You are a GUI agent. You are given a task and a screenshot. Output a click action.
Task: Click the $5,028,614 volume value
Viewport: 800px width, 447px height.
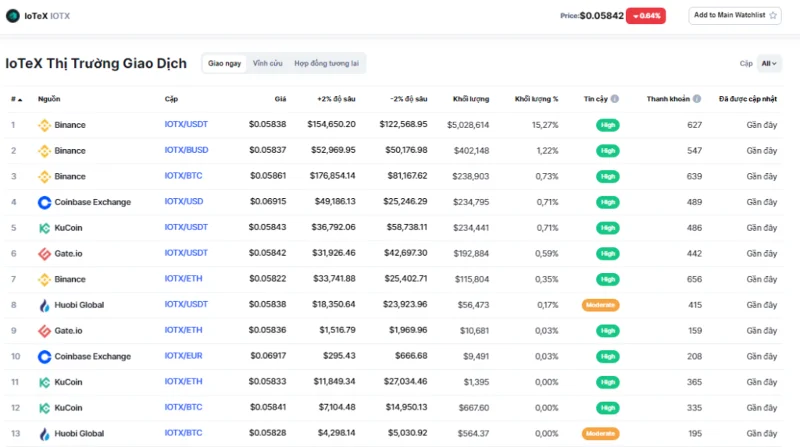pyautogui.click(x=468, y=125)
